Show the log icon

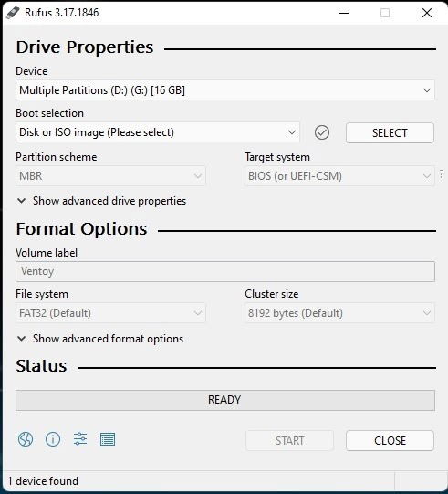(108, 439)
